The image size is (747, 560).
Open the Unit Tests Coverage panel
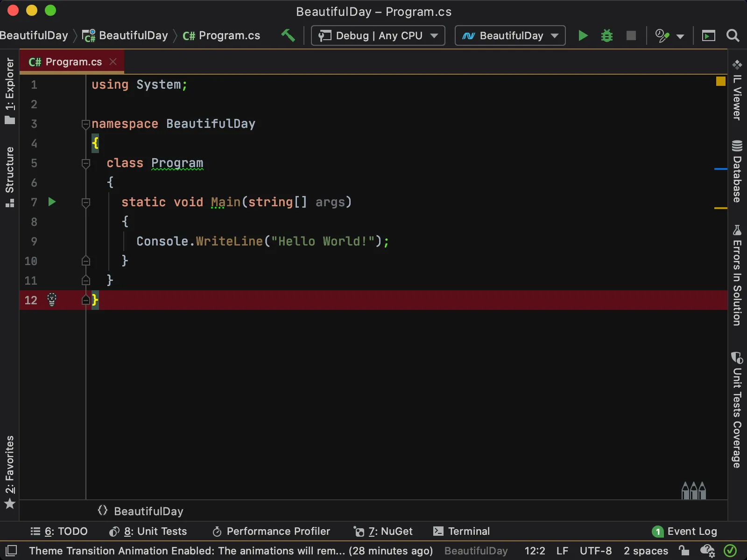[737, 410]
